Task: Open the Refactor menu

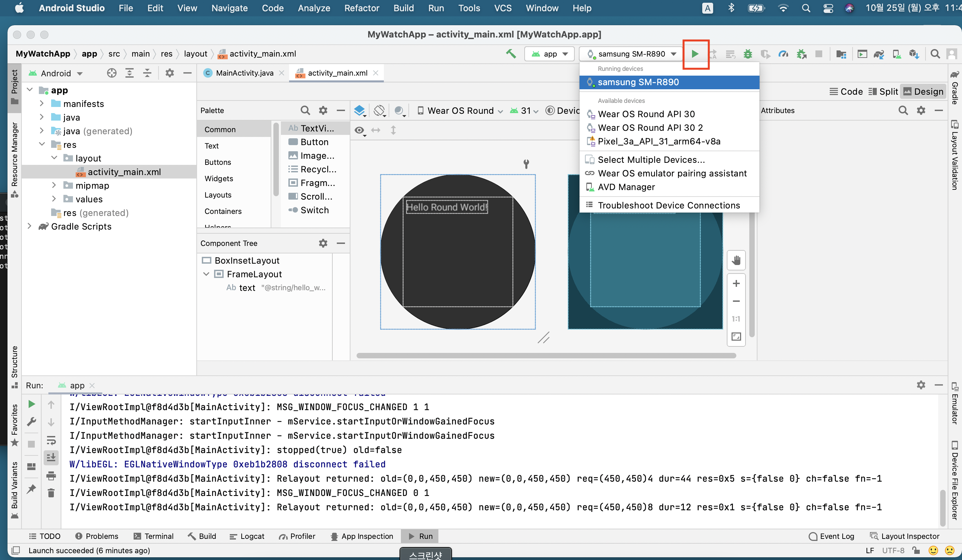Action: click(x=361, y=8)
